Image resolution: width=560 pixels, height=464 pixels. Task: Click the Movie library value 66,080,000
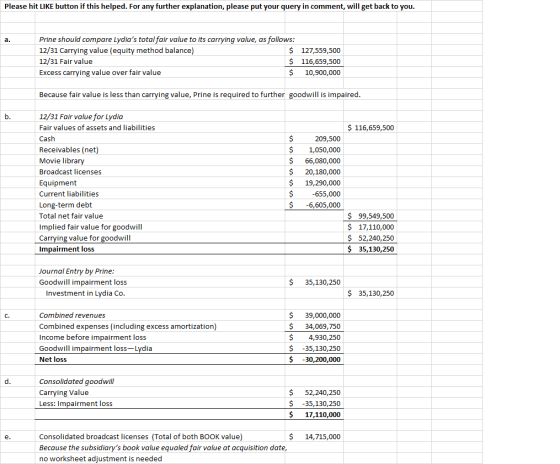(314, 161)
